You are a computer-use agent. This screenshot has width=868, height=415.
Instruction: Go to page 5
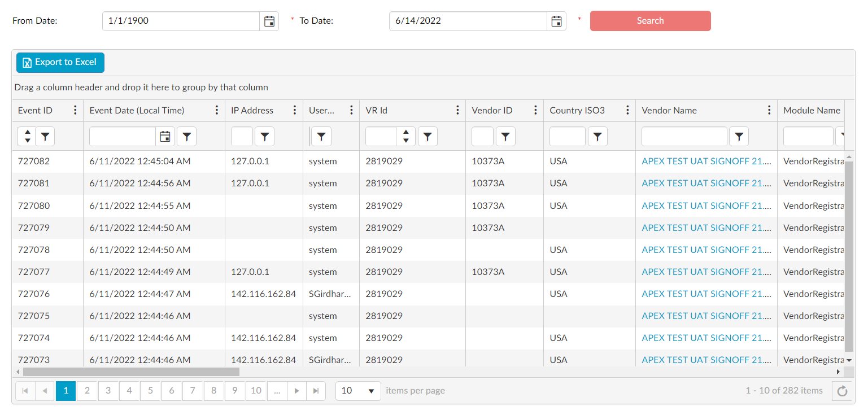(x=150, y=391)
